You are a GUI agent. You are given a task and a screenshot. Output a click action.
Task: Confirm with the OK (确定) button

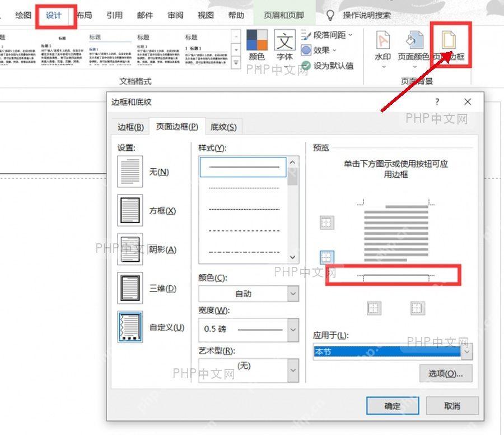tap(393, 406)
